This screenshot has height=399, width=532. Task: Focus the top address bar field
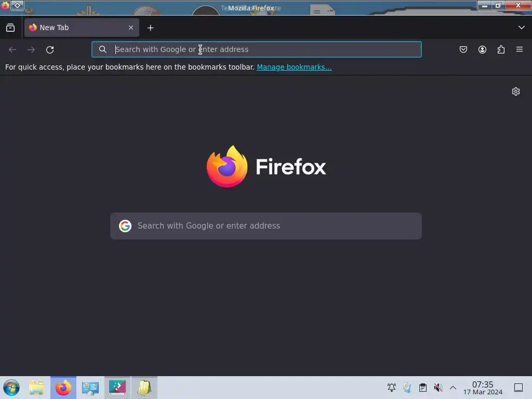[x=257, y=49]
